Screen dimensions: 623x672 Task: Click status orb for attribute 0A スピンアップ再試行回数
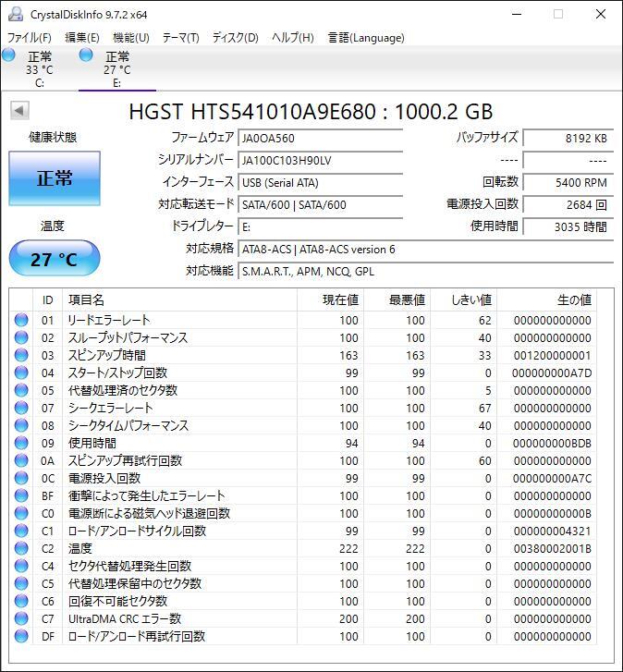[x=21, y=460]
